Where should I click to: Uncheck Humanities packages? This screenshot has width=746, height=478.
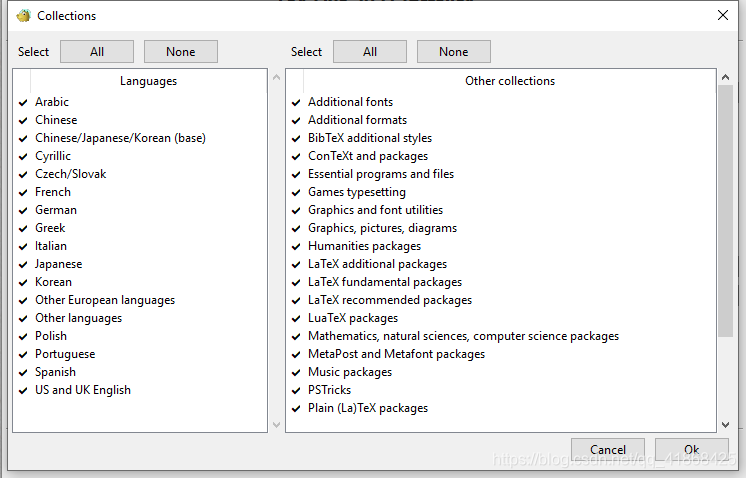[x=296, y=246]
